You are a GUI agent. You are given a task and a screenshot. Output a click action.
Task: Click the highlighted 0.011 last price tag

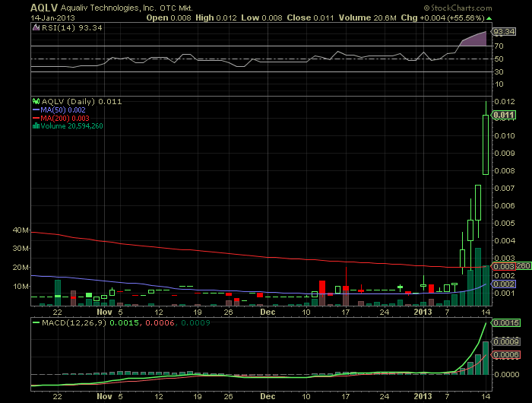(x=504, y=115)
